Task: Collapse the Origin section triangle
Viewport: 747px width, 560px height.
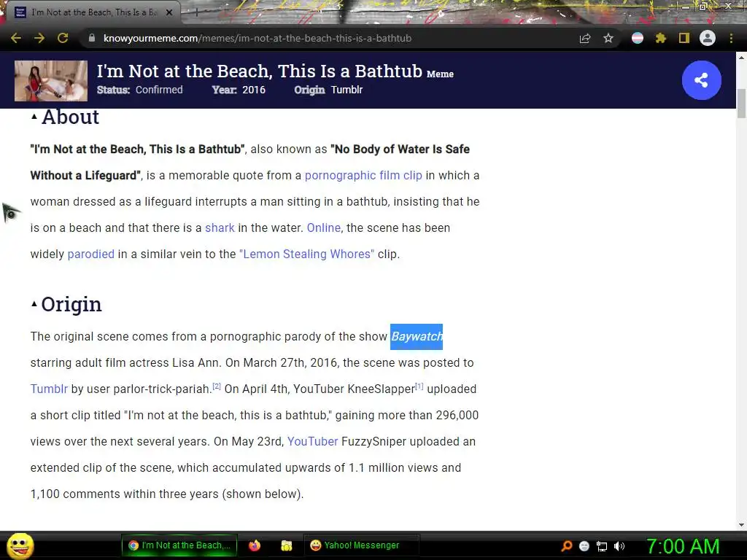Action: (34, 303)
